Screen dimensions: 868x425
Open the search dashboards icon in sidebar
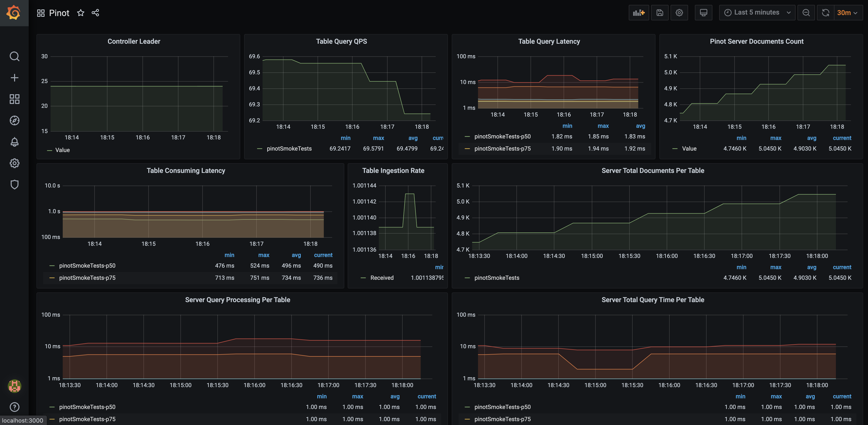click(14, 56)
